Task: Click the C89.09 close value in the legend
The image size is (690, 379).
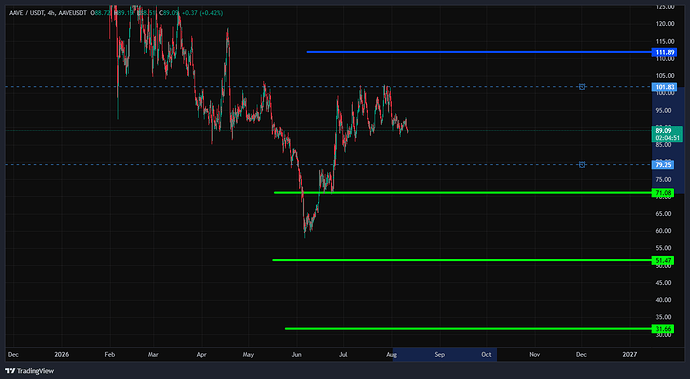Action: [169, 13]
